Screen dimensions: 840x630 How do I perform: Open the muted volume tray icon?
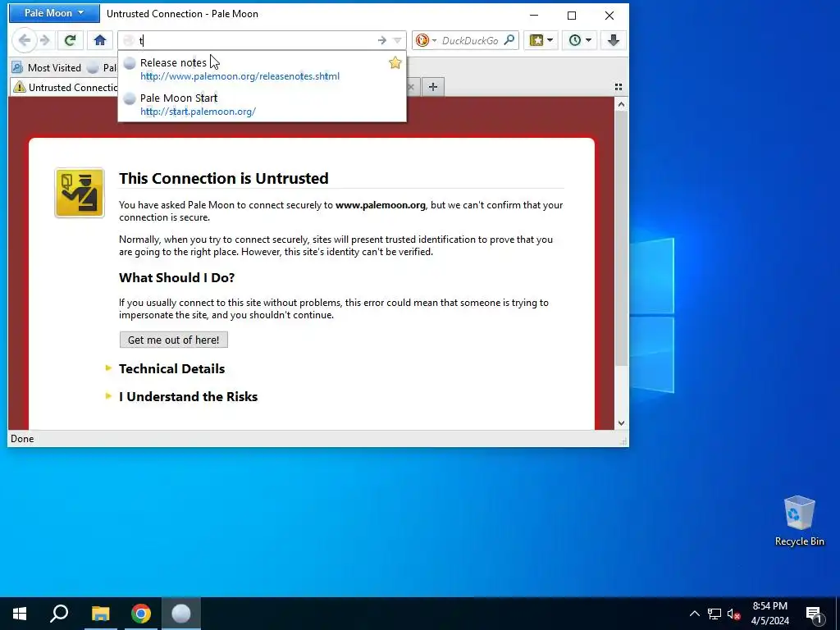tap(733, 614)
